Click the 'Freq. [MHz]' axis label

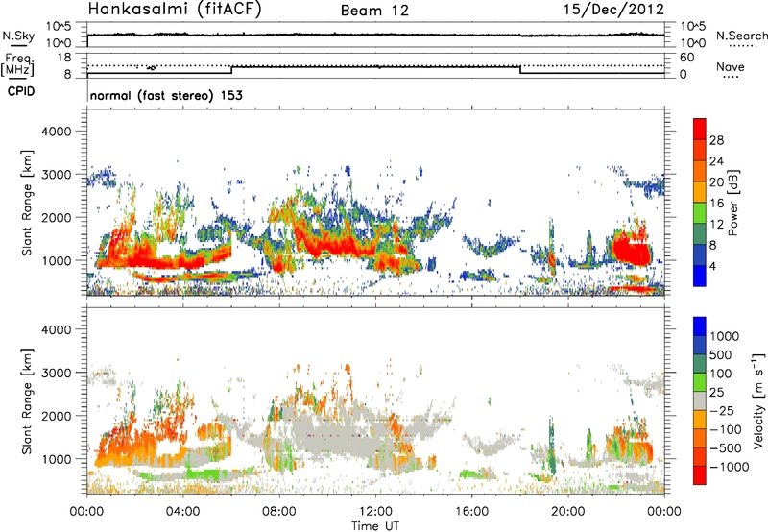click(x=17, y=65)
